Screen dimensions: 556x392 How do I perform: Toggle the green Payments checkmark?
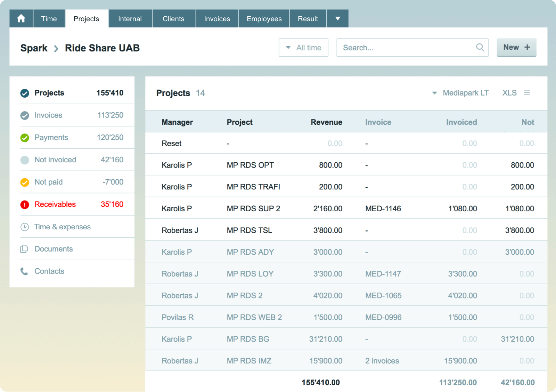24,137
